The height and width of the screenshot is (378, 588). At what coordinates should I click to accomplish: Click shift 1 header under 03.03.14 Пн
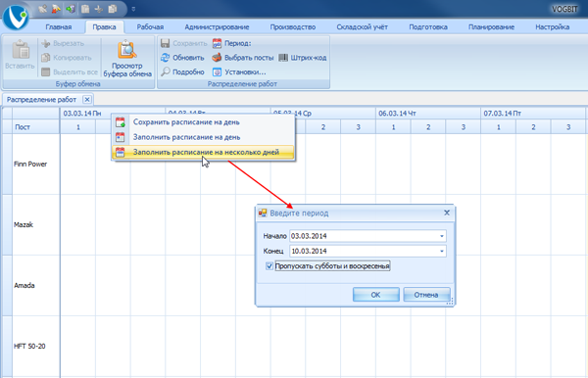(78, 127)
